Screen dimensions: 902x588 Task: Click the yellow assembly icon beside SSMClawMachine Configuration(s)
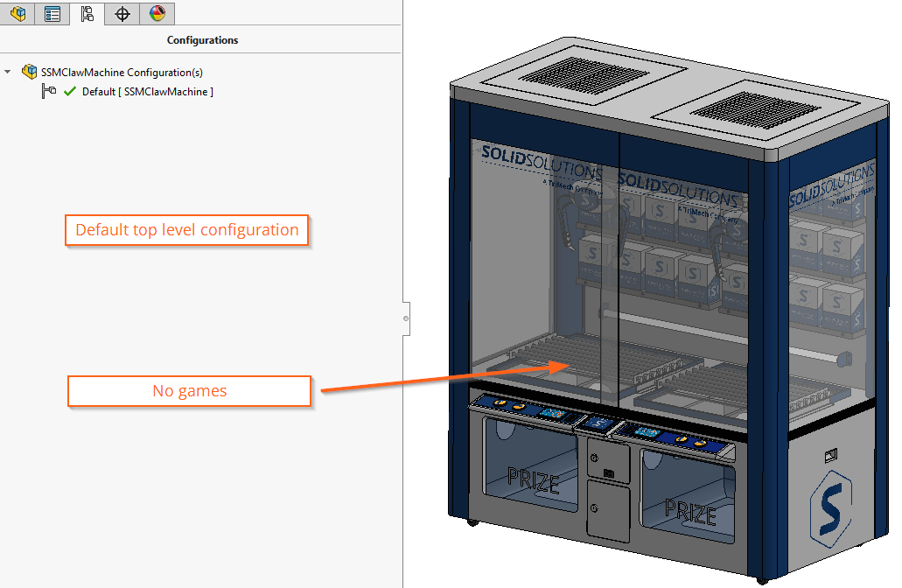(29, 72)
